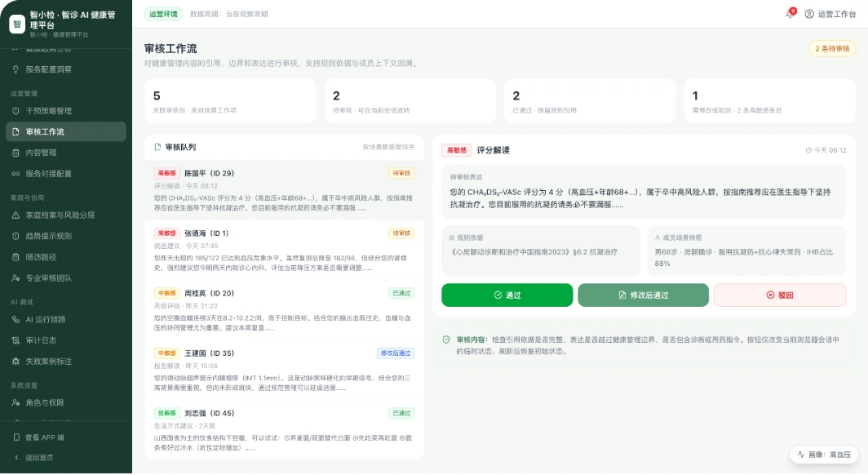Reject using the 驳回 button

779,295
